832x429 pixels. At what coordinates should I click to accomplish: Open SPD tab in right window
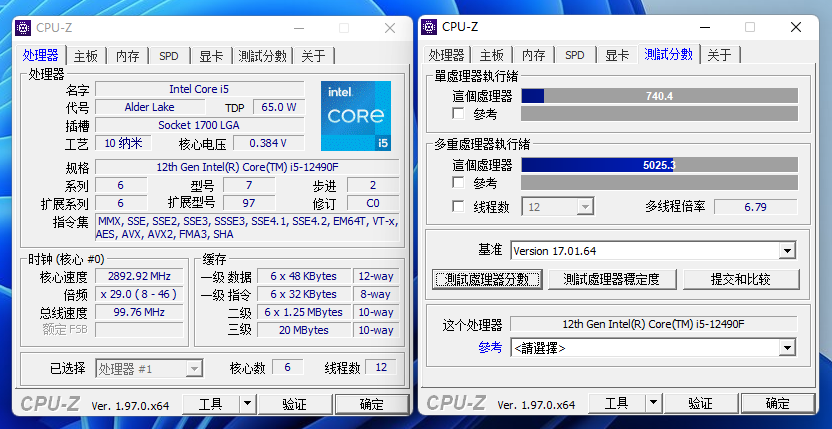pos(575,55)
